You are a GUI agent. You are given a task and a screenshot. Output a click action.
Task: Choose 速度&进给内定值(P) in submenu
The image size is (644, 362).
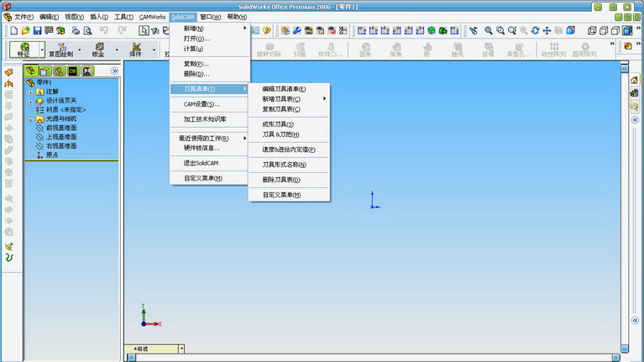289,150
